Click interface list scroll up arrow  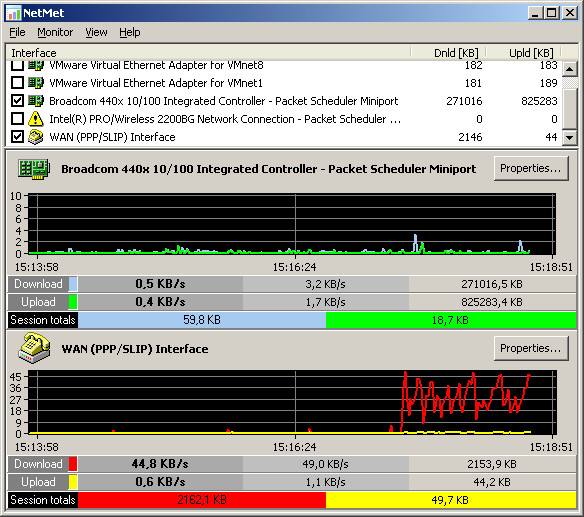(x=570, y=69)
